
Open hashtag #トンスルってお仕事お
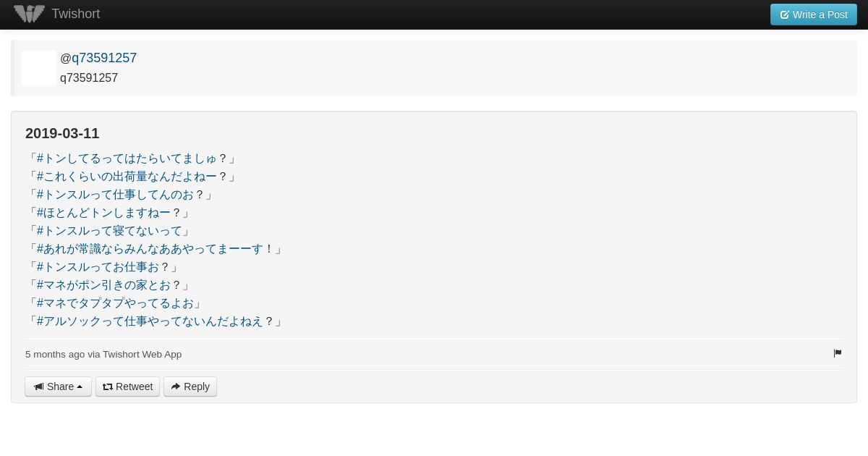98,267
